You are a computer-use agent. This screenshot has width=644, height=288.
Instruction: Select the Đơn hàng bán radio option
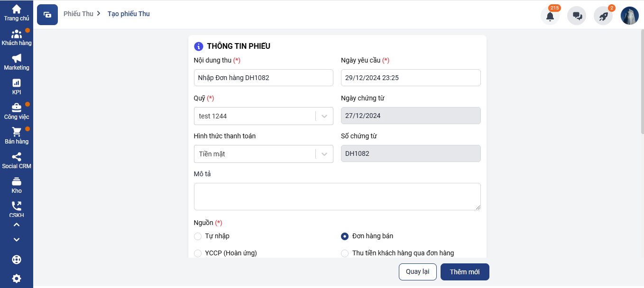345,236
